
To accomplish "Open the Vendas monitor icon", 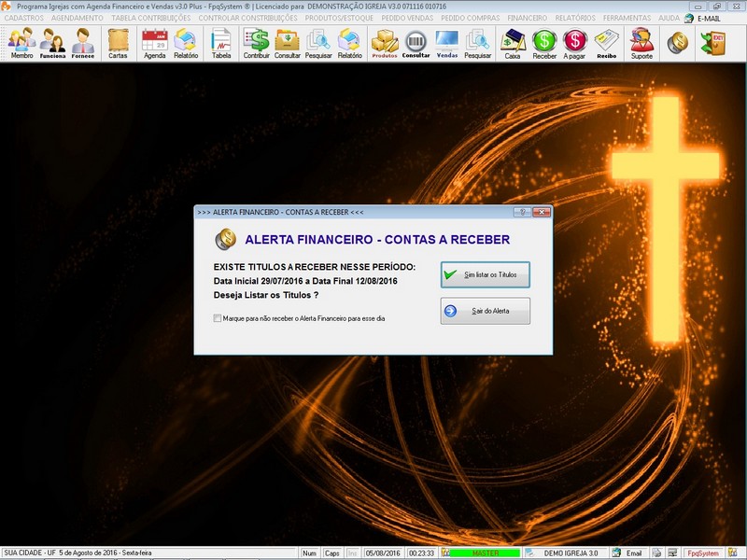I will [x=447, y=43].
